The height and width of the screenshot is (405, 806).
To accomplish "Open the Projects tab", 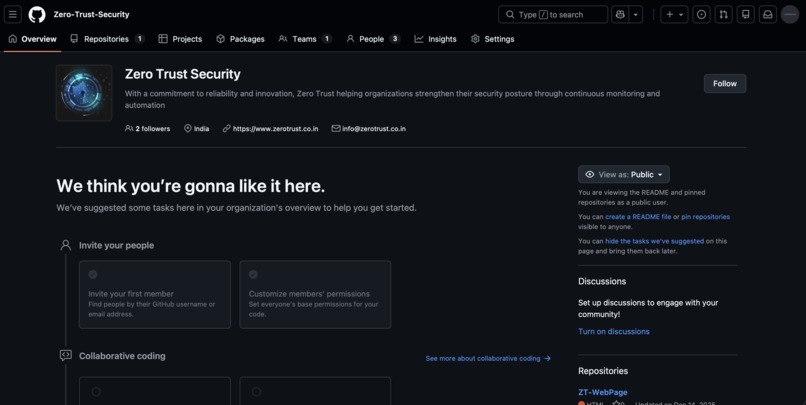I will [180, 39].
